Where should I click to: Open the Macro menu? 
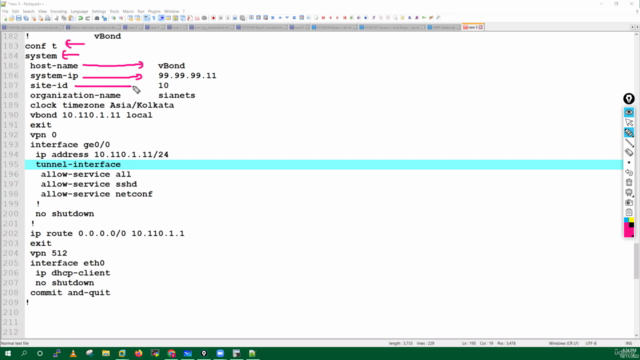(x=128, y=11)
